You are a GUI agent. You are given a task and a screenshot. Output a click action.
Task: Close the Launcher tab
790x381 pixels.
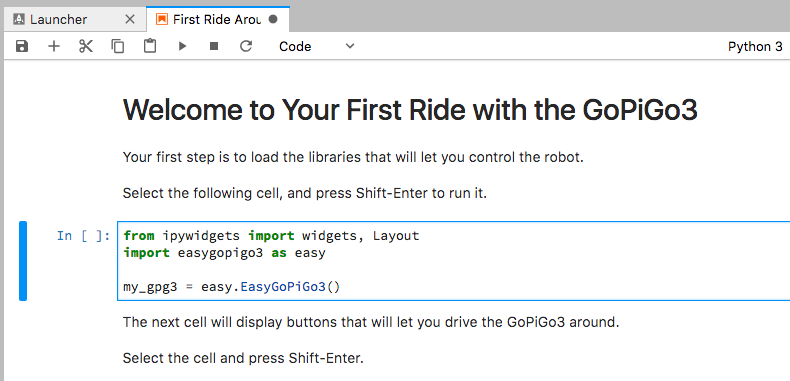[x=129, y=20]
